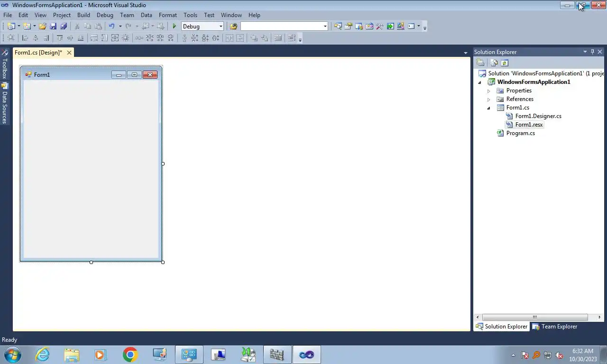Click the Extension Manager toolbar icon

(x=401, y=27)
